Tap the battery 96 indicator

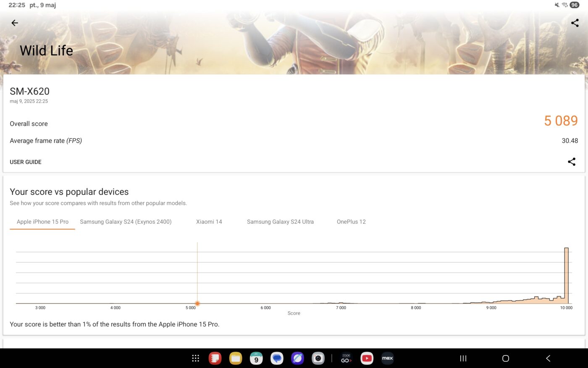(575, 5)
